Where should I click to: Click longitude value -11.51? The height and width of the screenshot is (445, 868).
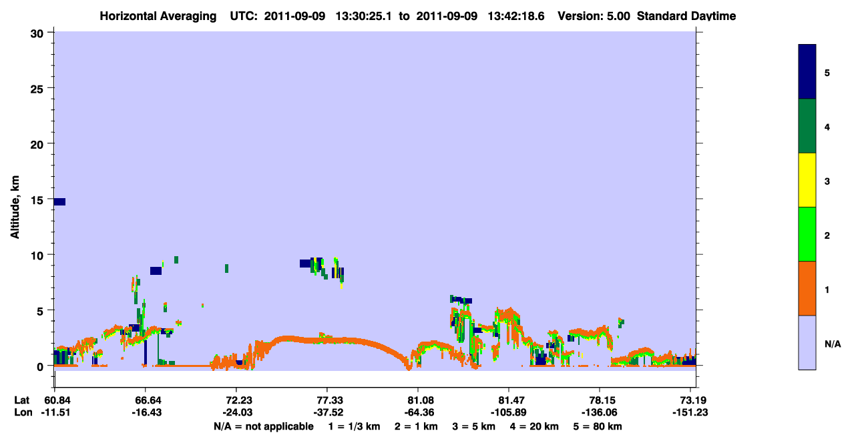pos(55,412)
